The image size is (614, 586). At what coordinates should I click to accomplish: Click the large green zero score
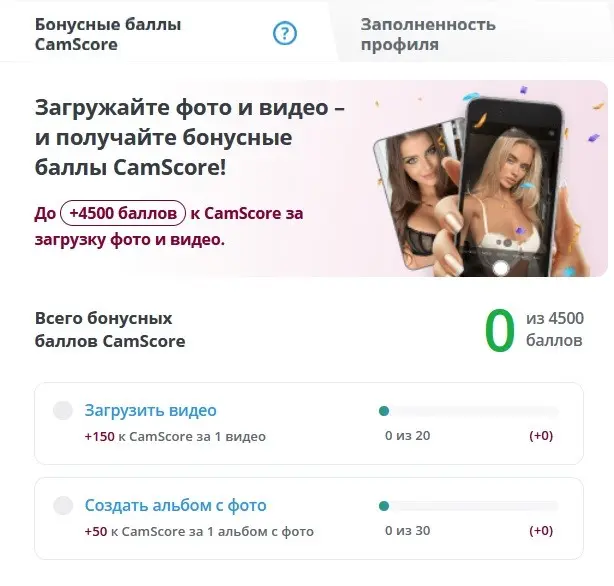(x=499, y=330)
